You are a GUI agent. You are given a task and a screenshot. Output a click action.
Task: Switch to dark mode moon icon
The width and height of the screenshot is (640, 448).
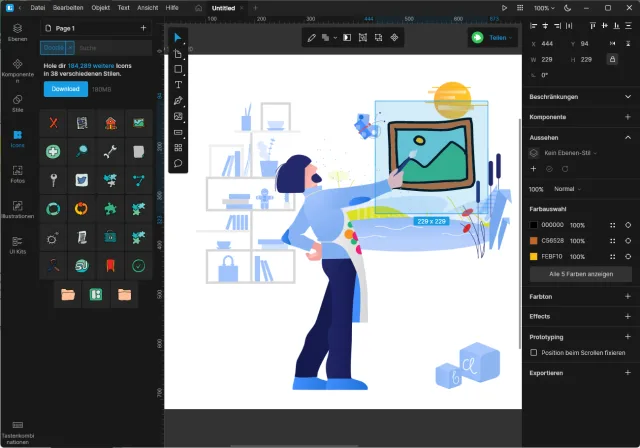pos(568,7)
